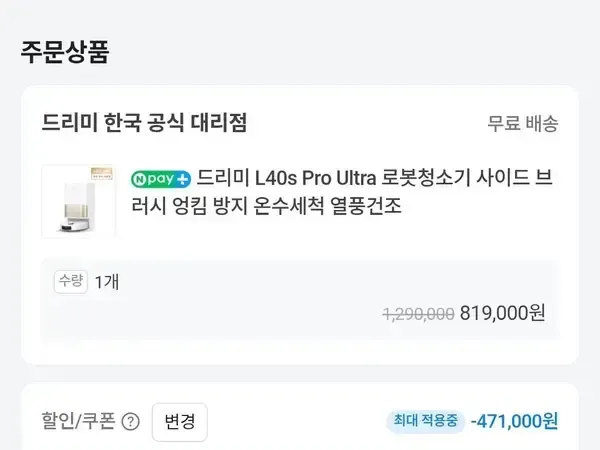Tap the 수량 quantity badge
The width and height of the screenshot is (600, 450).
pos(71,281)
